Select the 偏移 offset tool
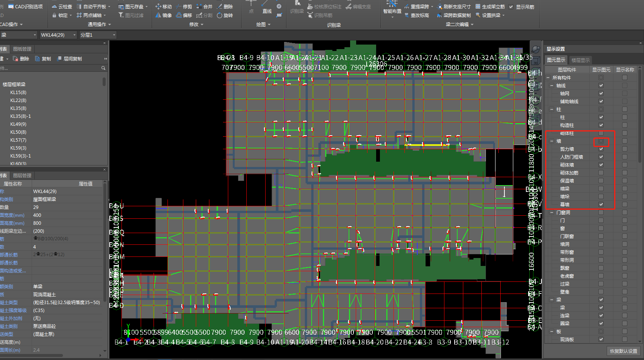 [x=184, y=15]
